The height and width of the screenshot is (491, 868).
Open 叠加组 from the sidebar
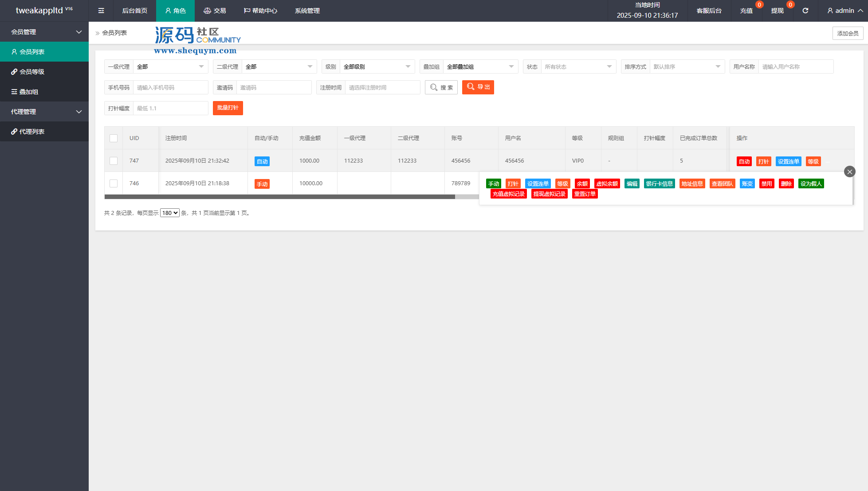[29, 92]
